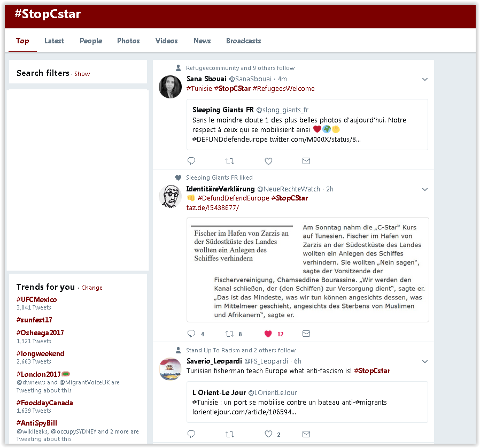The width and height of the screenshot is (480, 448).
Task: Click the #DefundDefendEurope hashtag
Action: coord(233,198)
